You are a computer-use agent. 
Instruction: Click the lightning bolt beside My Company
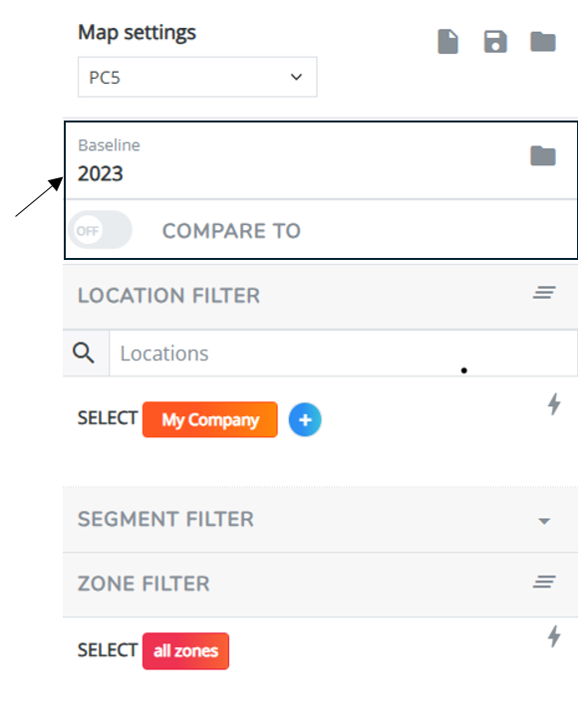click(x=554, y=404)
